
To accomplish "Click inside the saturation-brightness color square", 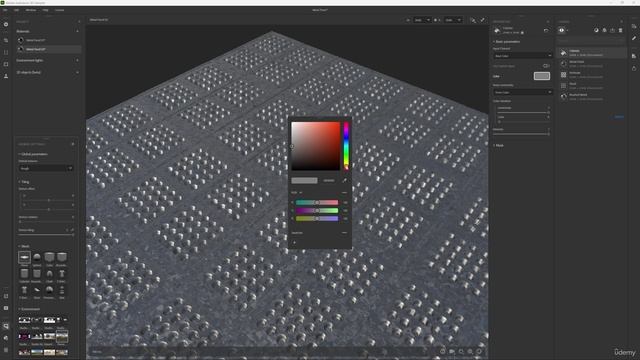I will click(x=316, y=146).
